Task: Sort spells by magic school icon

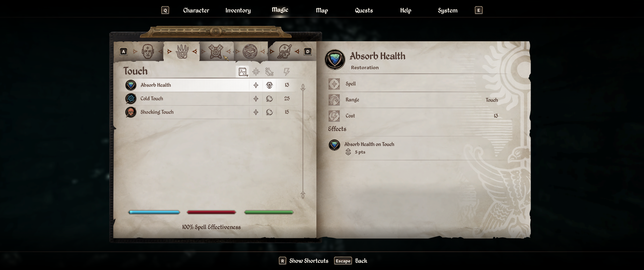Action: (269, 72)
